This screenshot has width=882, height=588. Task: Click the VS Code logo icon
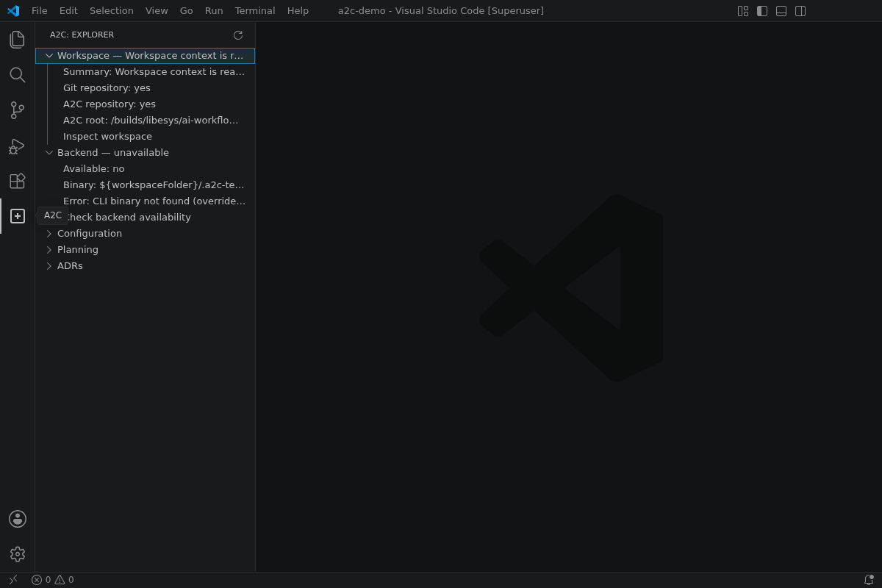(13, 11)
